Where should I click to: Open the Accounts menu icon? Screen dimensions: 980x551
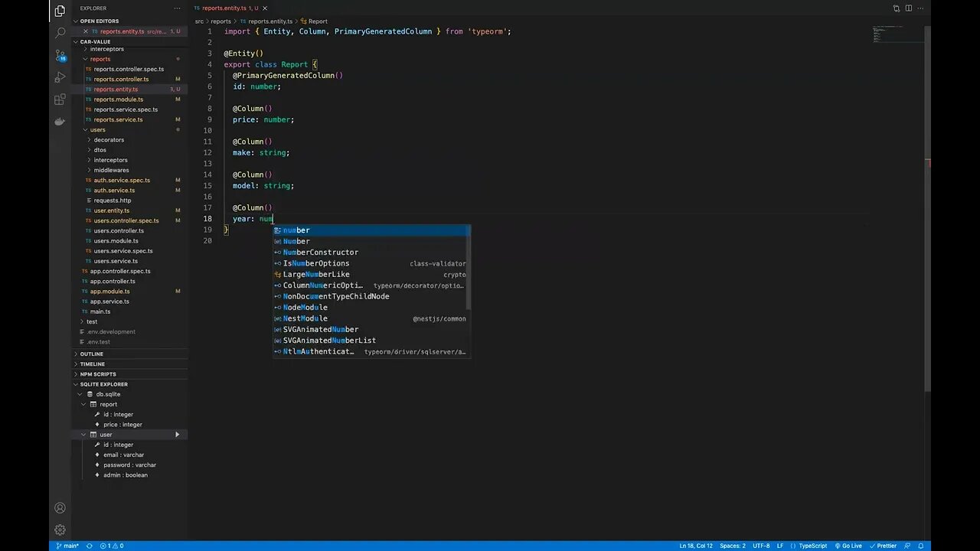tap(60, 507)
